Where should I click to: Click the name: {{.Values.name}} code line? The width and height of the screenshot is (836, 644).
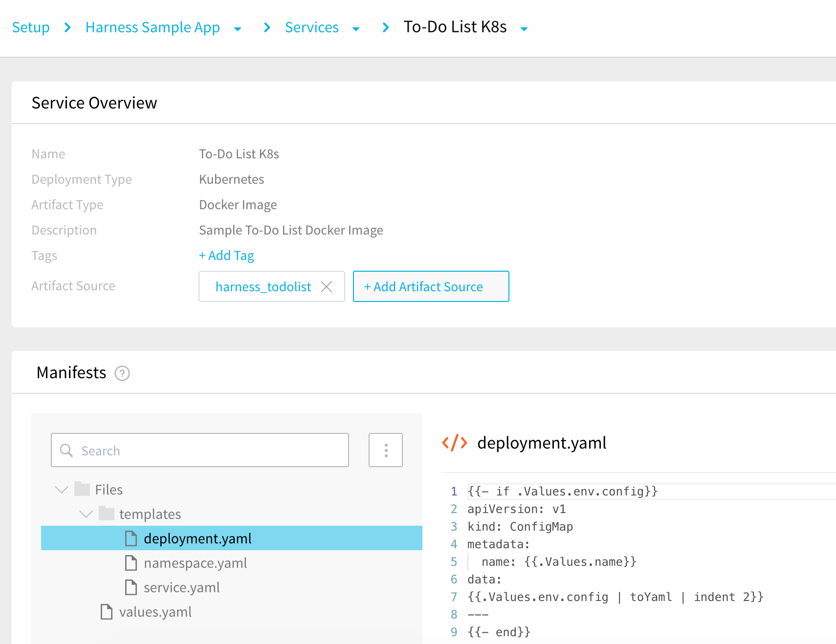point(559,562)
